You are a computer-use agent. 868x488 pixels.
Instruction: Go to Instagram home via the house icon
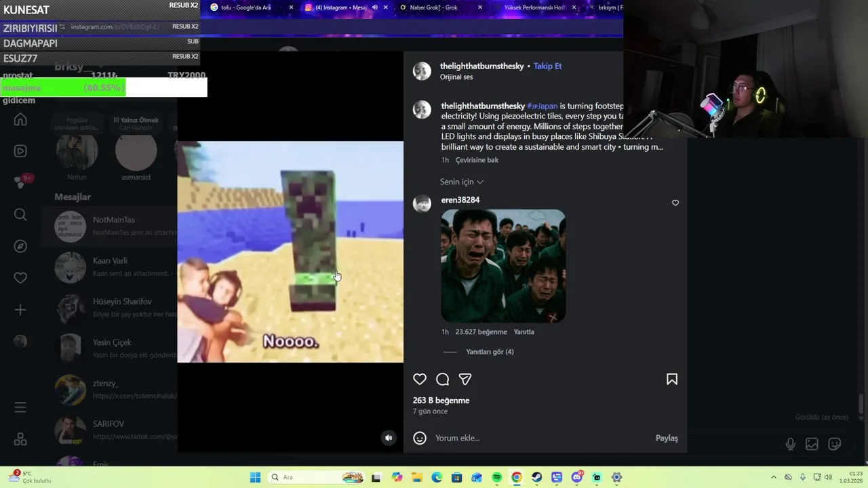point(20,120)
